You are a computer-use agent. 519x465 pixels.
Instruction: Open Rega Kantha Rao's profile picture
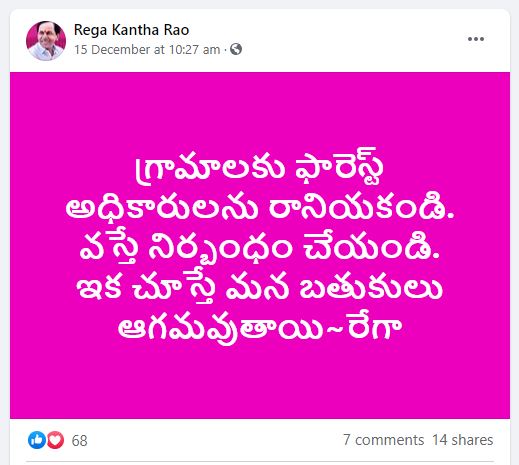[46, 41]
